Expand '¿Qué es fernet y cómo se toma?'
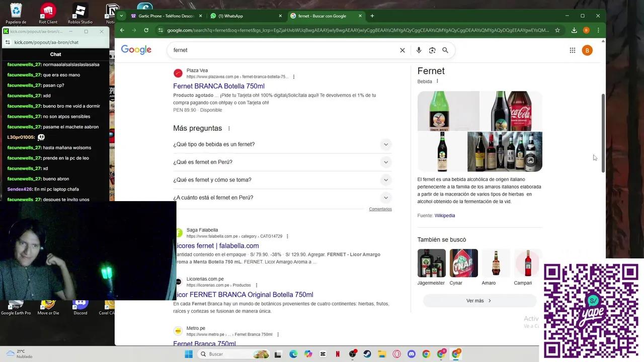Screen dimensions: 644x362 (x=385, y=179)
